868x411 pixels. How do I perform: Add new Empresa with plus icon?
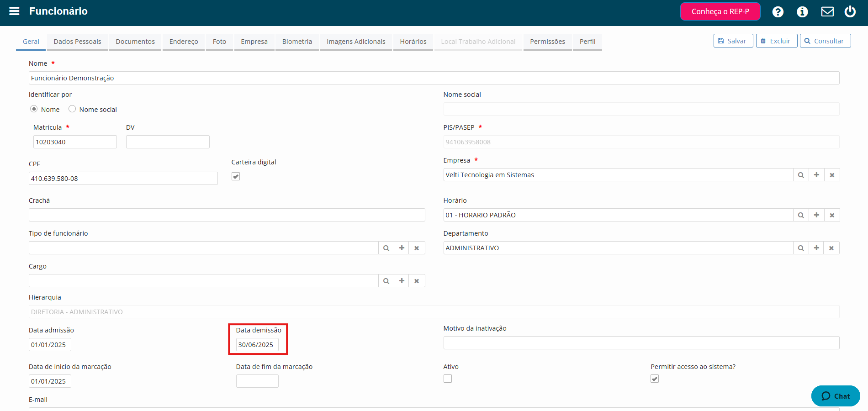816,175
